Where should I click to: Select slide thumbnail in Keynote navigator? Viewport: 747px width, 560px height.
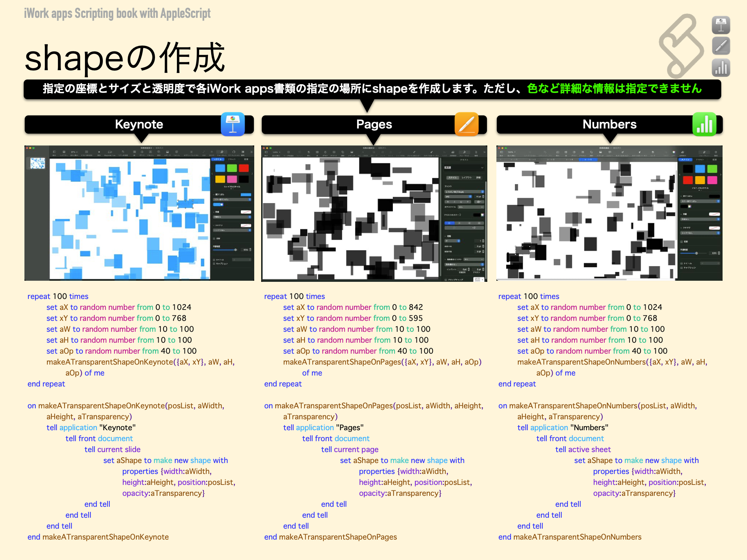[x=37, y=163]
